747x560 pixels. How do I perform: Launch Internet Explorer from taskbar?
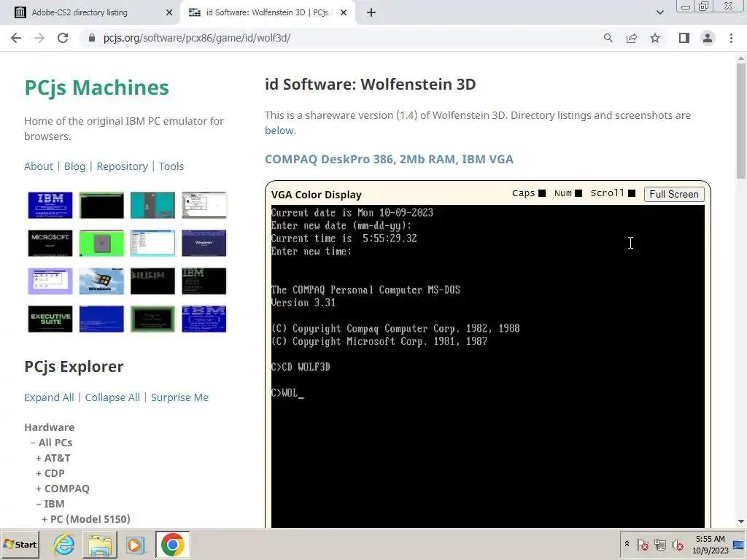point(63,544)
